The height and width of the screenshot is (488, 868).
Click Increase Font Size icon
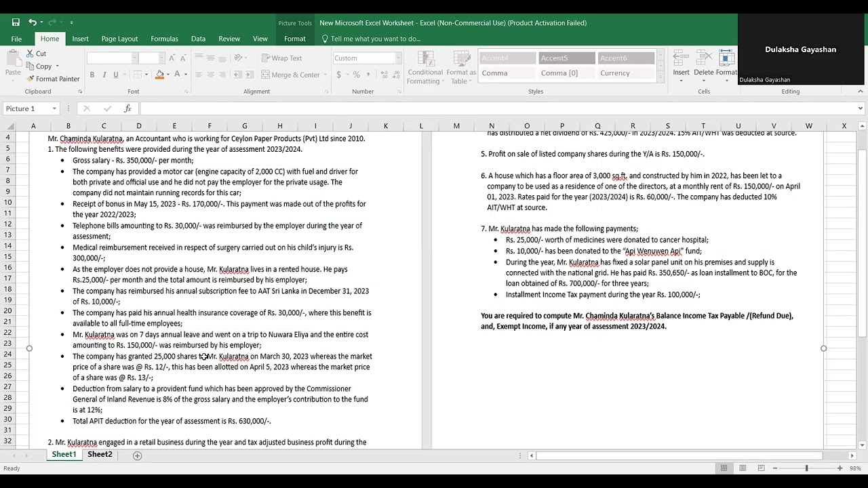(x=172, y=58)
